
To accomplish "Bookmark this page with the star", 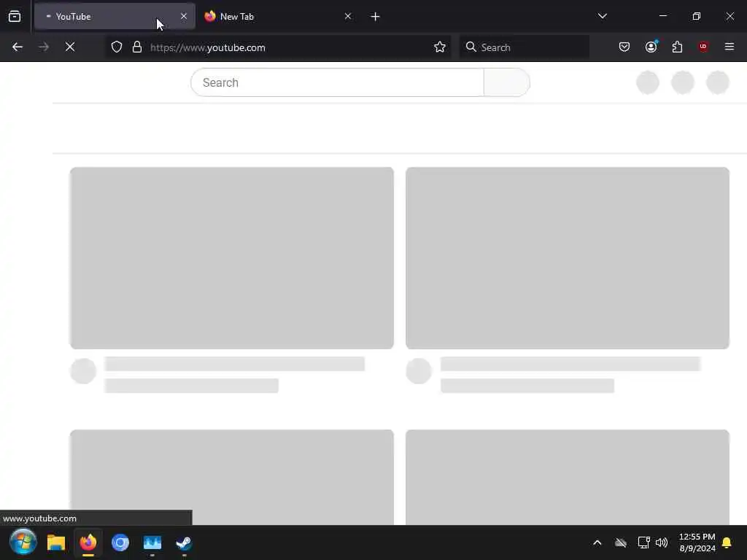I will coord(440,47).
